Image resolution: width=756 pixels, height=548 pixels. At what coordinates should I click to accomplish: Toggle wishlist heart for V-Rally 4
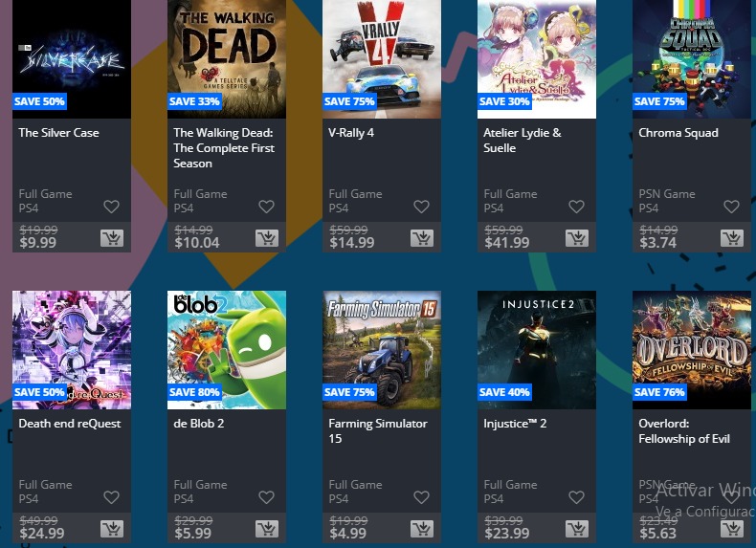pyautogui.click(x=421, y=207)
